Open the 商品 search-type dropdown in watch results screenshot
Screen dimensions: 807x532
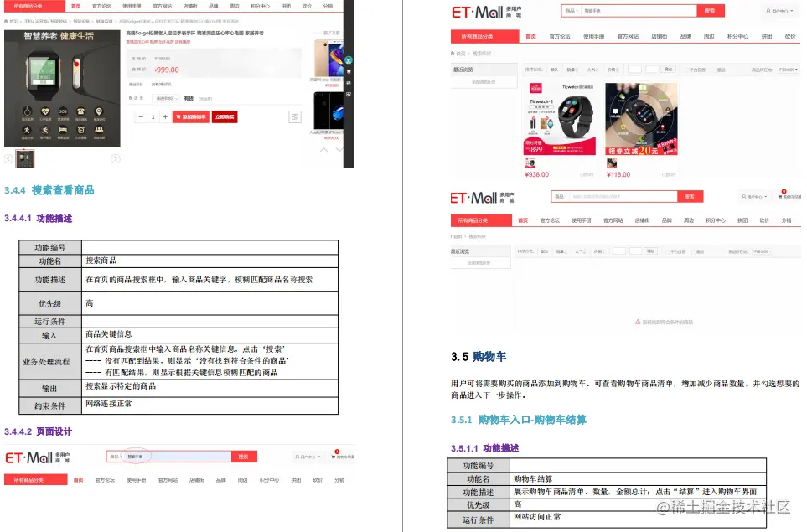pyautogui.click(x=572, y=11)
